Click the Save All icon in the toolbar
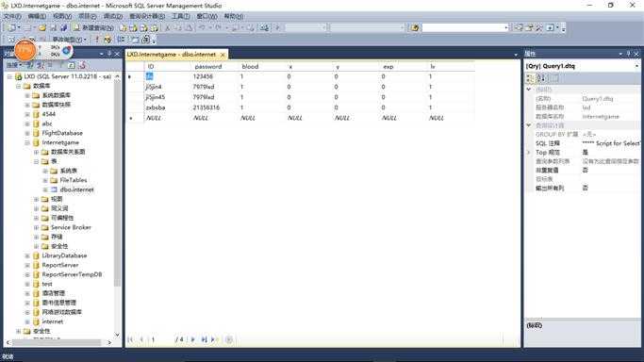Screen dimensions: 644x362 pyautogui.click(x=64, y=28)
